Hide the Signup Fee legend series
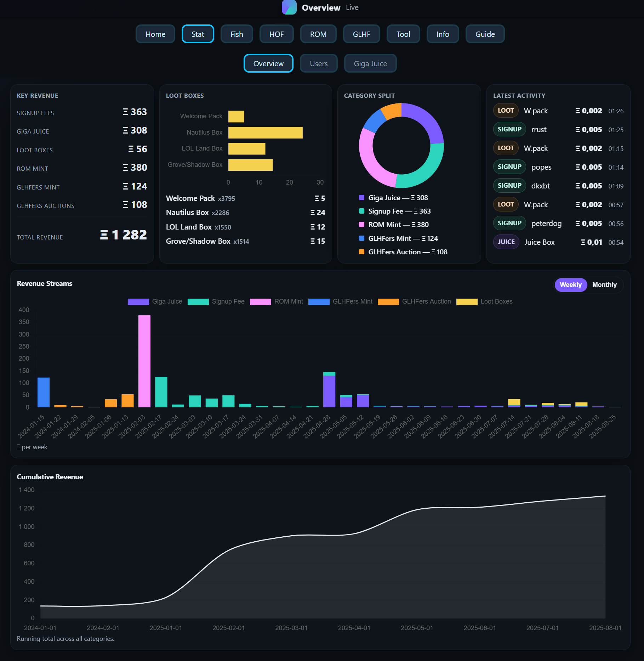This screenshot has height=661, width=644. (216, 301)
